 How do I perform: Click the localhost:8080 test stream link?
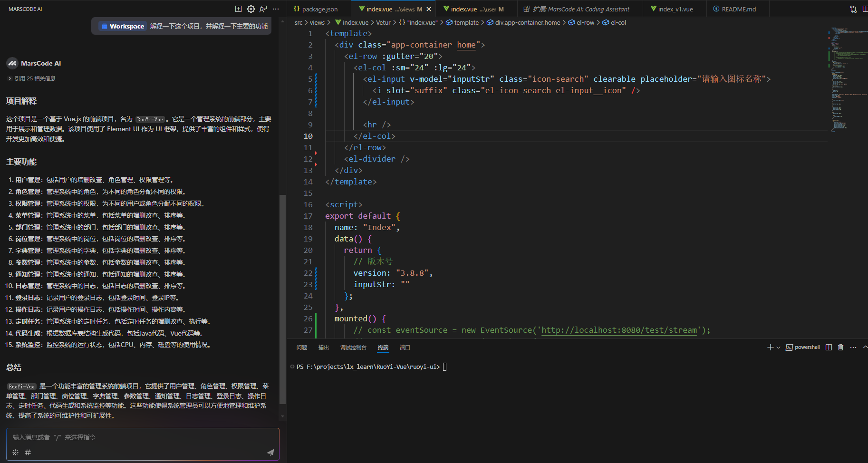(x=619, y=330)
